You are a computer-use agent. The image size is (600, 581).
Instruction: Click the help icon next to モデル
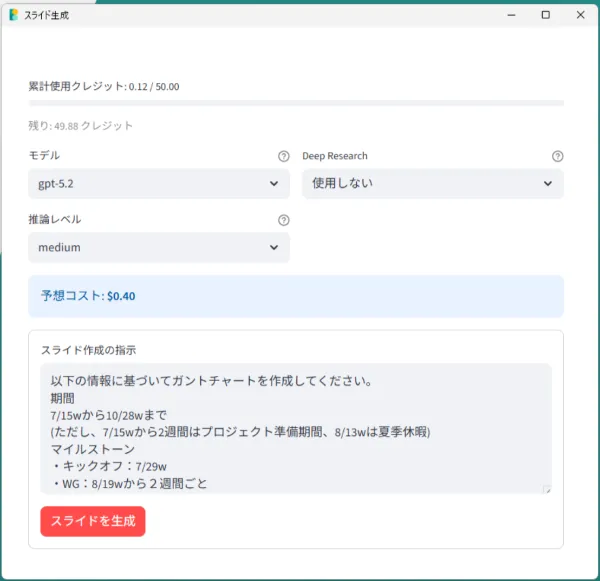284,156
